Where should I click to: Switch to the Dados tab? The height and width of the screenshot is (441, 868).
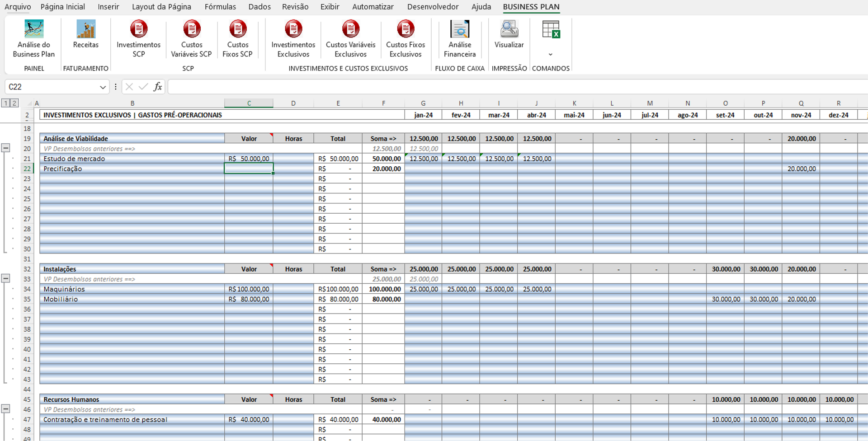259,7
